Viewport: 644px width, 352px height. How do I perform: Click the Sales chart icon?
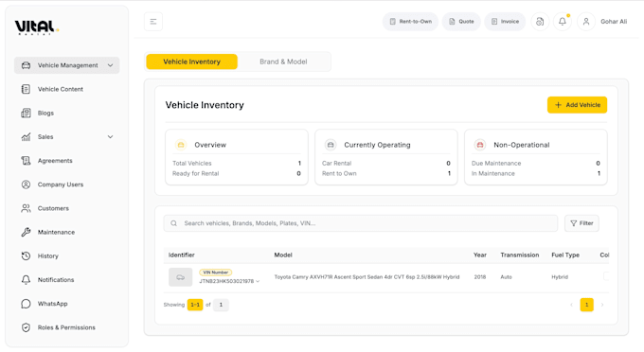pyautogui.click(x=26, y=136)
